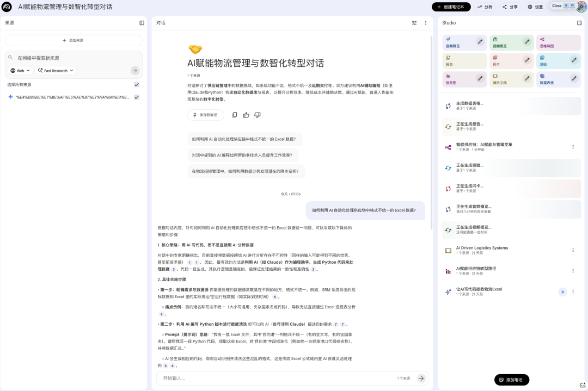Edit 视频概览 options with pencil icon
588x391 pixels.
(x=527, y=41)
